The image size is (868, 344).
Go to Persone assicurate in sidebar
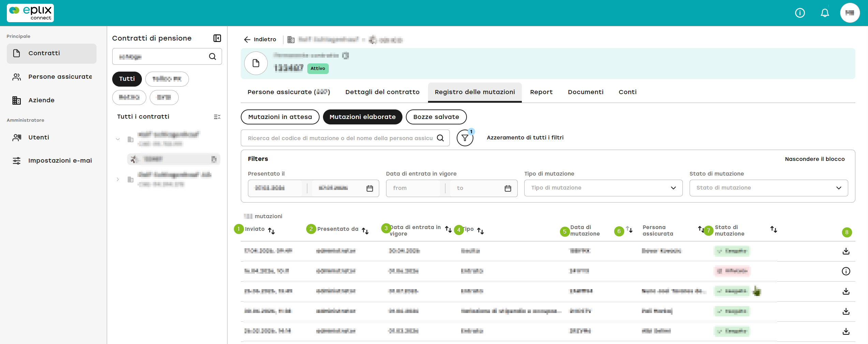pos(52,77)
